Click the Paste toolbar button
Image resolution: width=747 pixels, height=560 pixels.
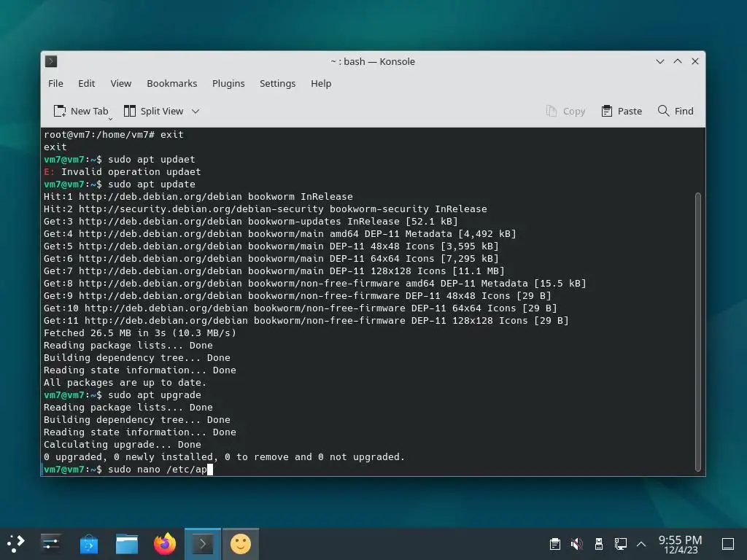click(622, 111)
